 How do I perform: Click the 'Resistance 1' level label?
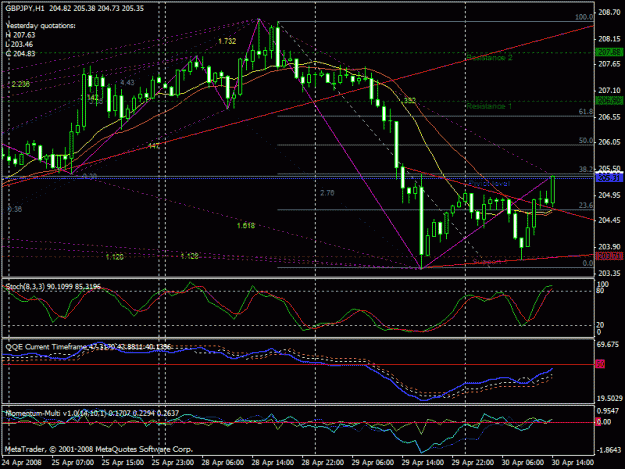pos(489,106)
